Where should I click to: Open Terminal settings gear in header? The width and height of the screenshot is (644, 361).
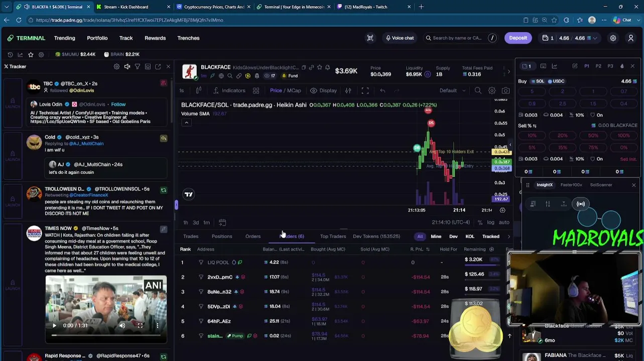613,38
